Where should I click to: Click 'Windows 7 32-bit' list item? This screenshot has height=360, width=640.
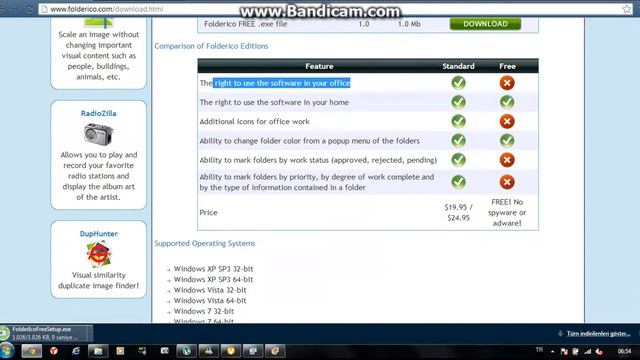point(204,311)
